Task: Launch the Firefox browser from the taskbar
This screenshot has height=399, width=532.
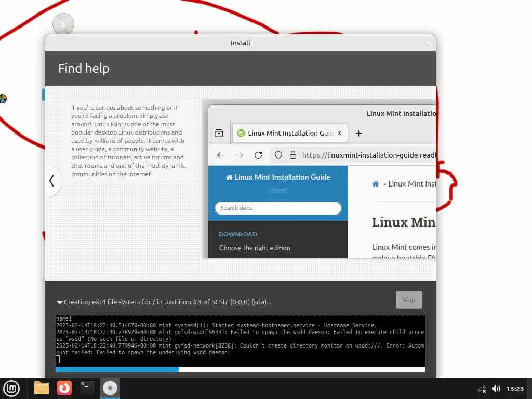Action: click(x=64, y=388)
